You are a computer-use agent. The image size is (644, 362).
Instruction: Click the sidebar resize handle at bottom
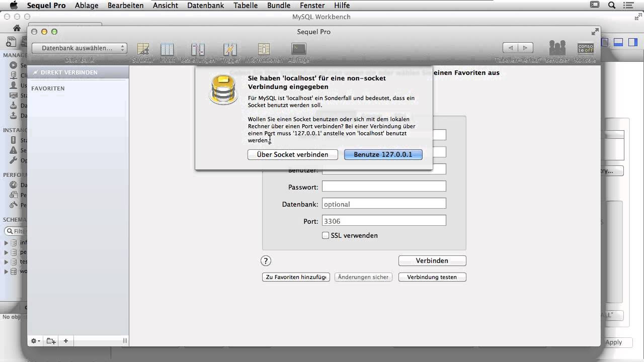(x=125, y=341)
